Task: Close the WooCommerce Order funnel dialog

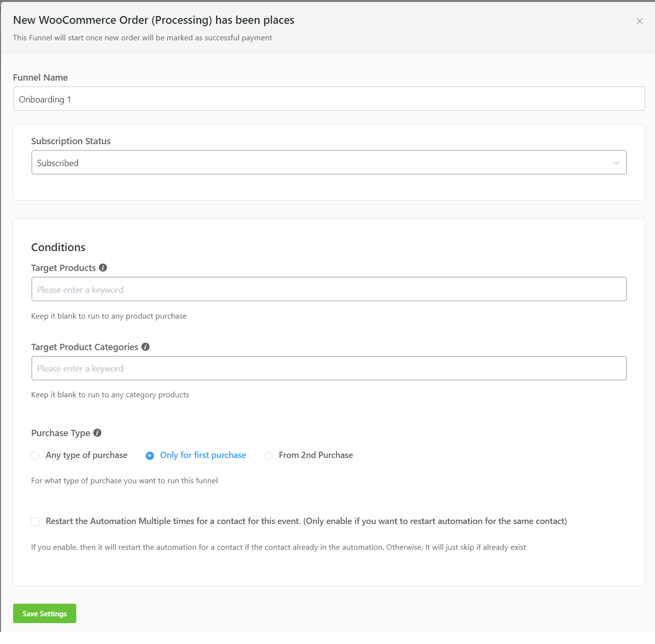Action: coord(639,21)
